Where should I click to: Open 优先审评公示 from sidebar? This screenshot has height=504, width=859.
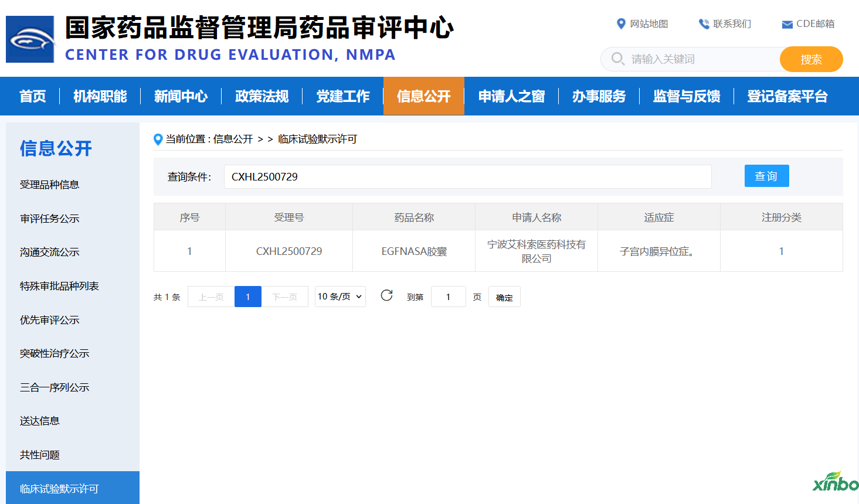click(x=49, y=320)
